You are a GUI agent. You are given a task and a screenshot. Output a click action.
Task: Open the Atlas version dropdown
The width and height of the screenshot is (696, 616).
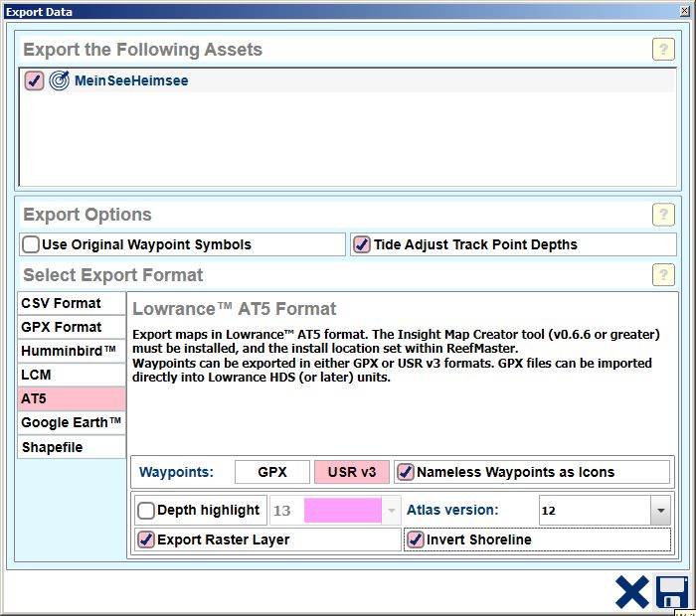[x=660, y=511]
